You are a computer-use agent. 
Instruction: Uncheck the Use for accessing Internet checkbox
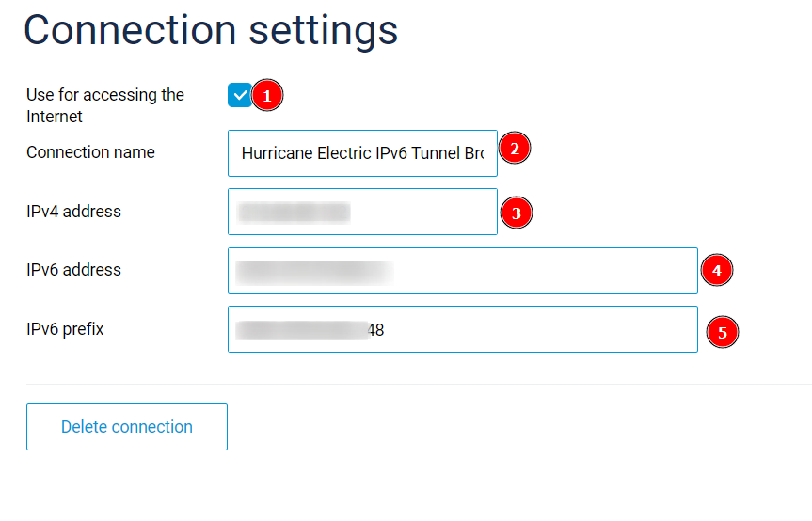coord(239,95)
